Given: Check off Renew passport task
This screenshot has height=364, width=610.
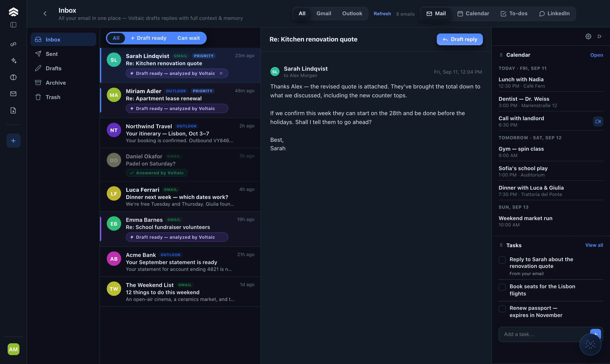Looking at the screenshot, I should [x=502, y=309].
